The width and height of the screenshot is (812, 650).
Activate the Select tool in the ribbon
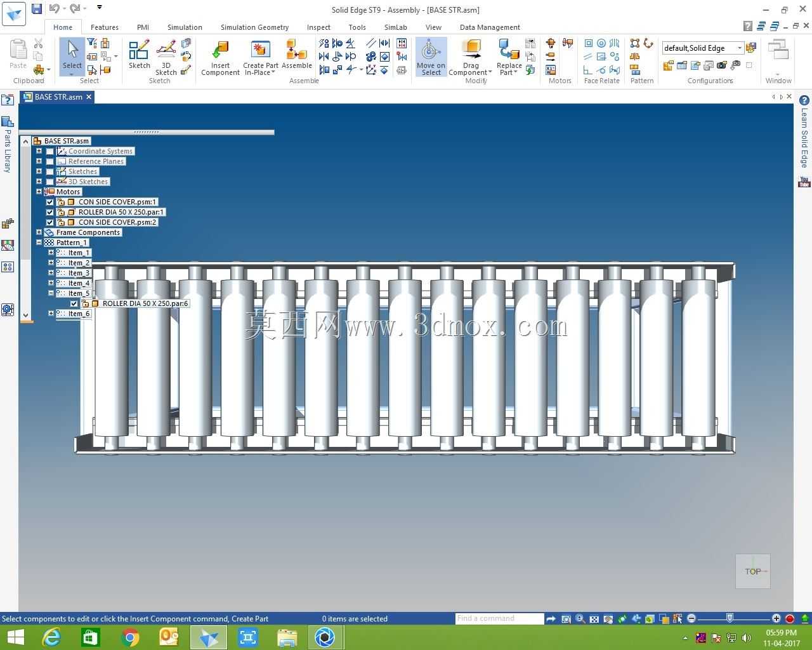point(72,55)
